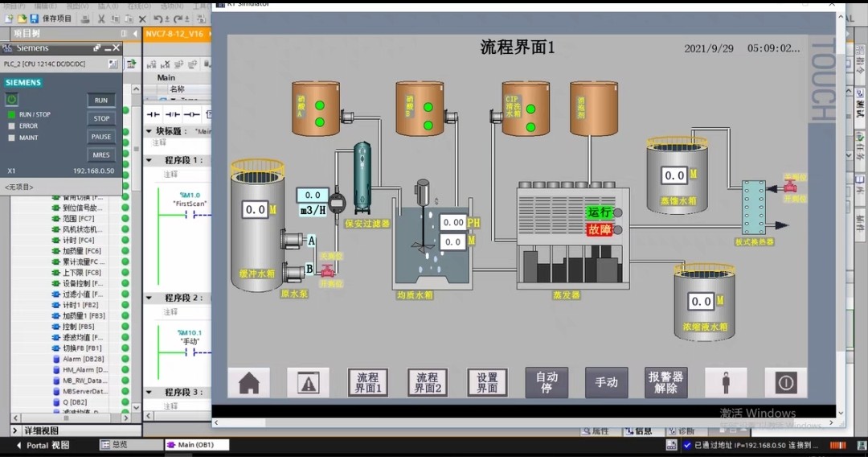
Task: Click the 报警器解除 alarm reset button
Action: pos(666,382)
